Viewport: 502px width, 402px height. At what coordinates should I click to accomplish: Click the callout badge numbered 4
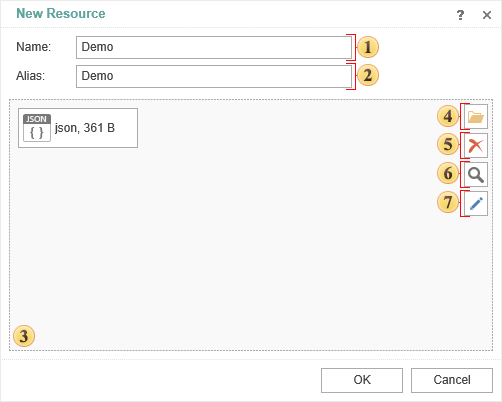pos(448,116)
